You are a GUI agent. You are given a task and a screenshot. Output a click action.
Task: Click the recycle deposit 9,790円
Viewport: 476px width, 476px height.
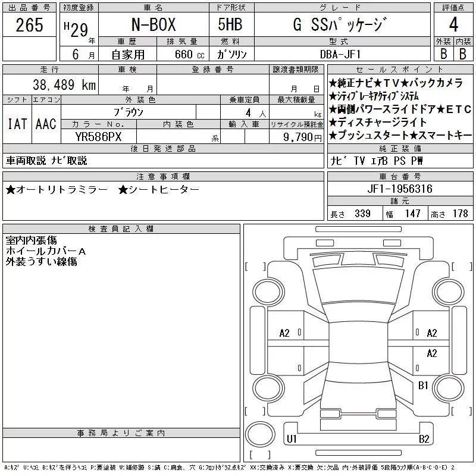point(302,137)
